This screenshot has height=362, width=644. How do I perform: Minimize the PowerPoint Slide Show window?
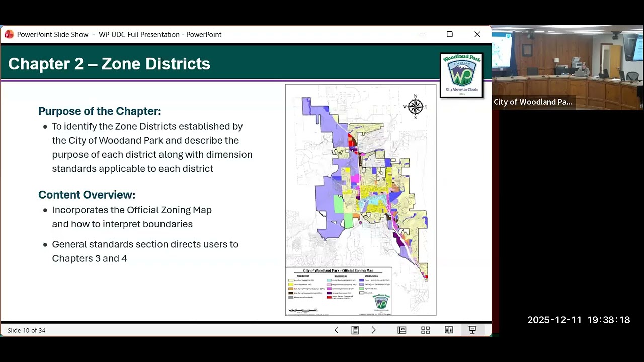(422, 34)
